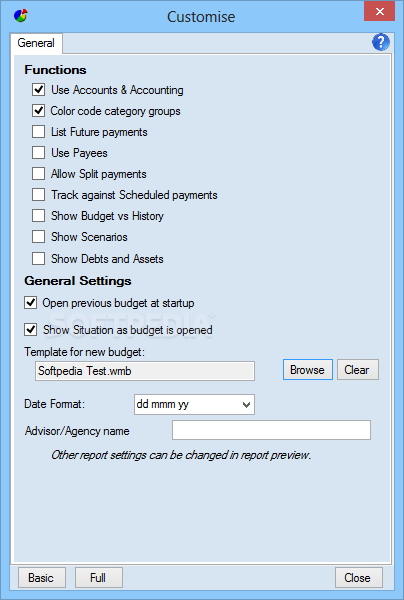404x600 pixels.
Task: Click Browse to choose template file
Action: 308,370
